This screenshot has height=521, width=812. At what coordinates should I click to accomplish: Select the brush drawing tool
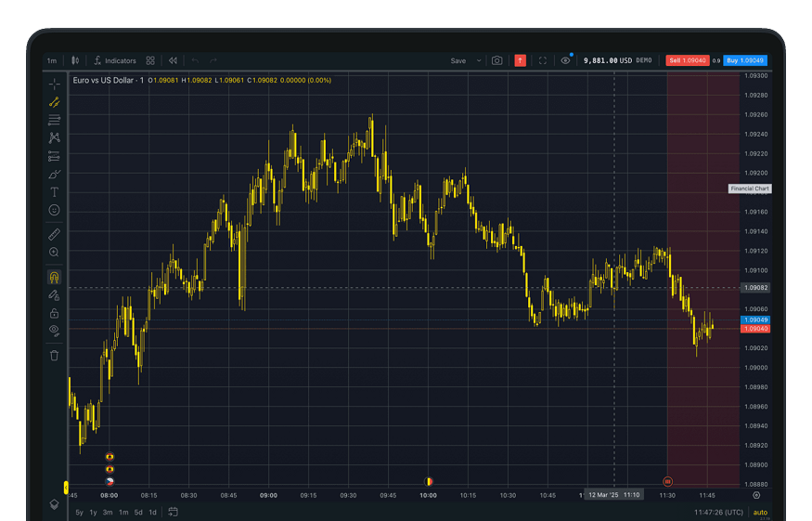[55, 175]
